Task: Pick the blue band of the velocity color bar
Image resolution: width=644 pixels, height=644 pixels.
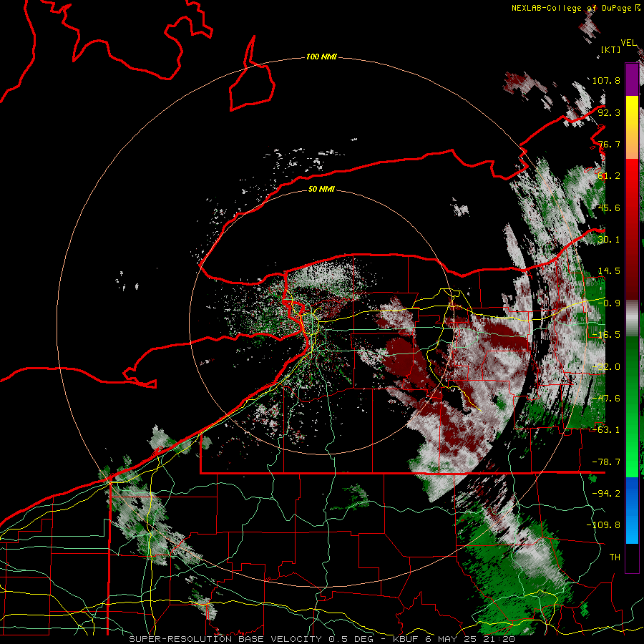Action: (x=632, y=510)
